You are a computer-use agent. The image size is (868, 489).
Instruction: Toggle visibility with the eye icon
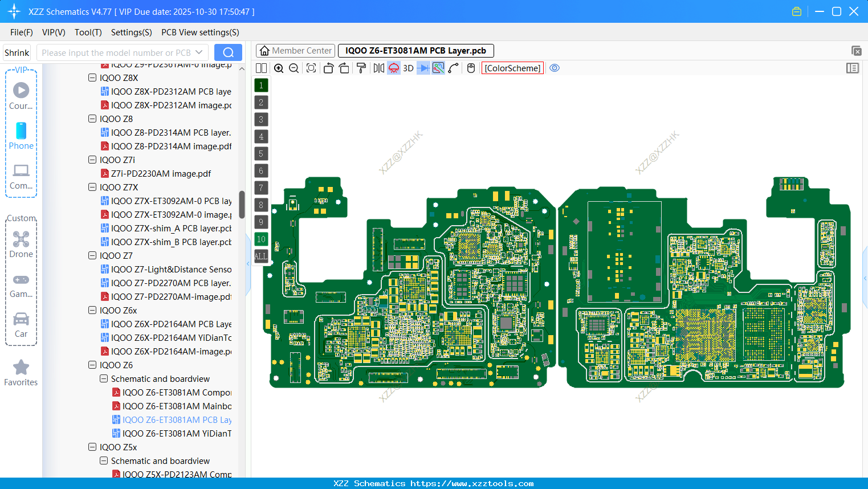click(555, 68)
